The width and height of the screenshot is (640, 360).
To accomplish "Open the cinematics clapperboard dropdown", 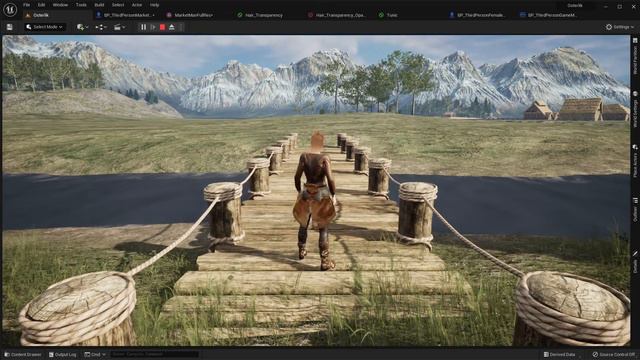I will pyautogui.click(x=119, y=27).
